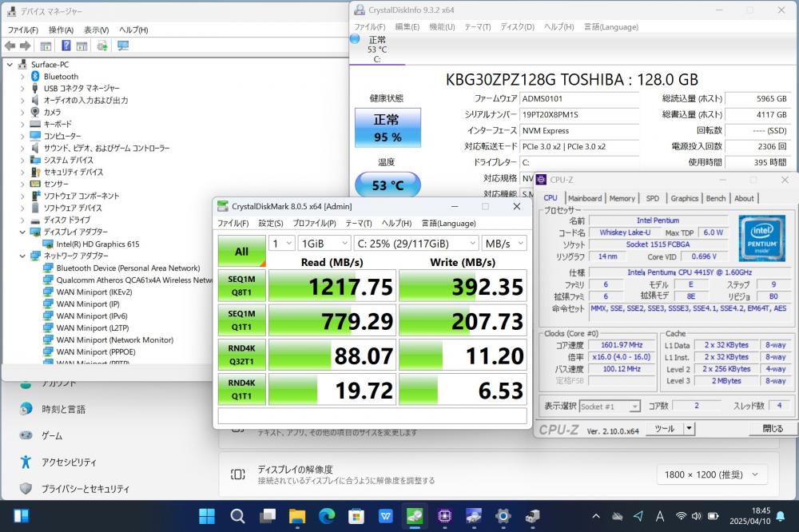799x532 pixels.
Task: Open the 設定(S) menu in CrystalDiskMark
Action: pos(271,223)
